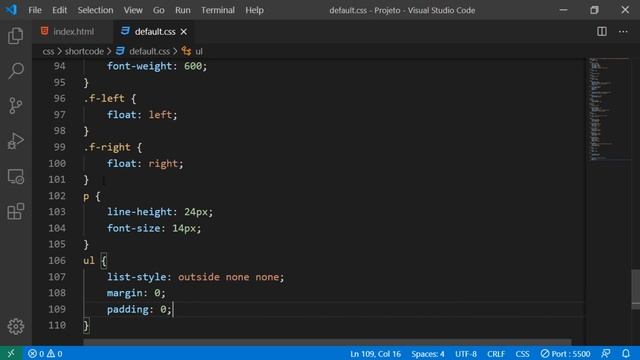Click the .f-right selector text
This screenshot has width=640, height=360.
point(107,147)
